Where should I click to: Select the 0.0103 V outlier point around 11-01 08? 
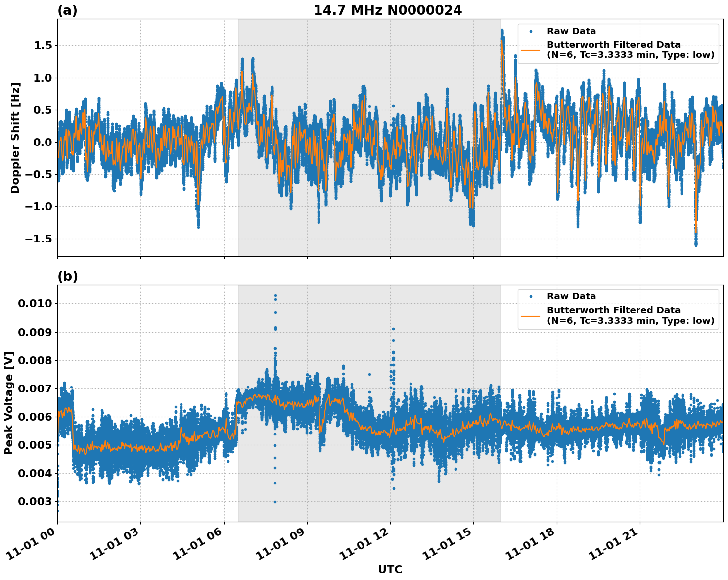pyautogui.click(x=275, y=295)
